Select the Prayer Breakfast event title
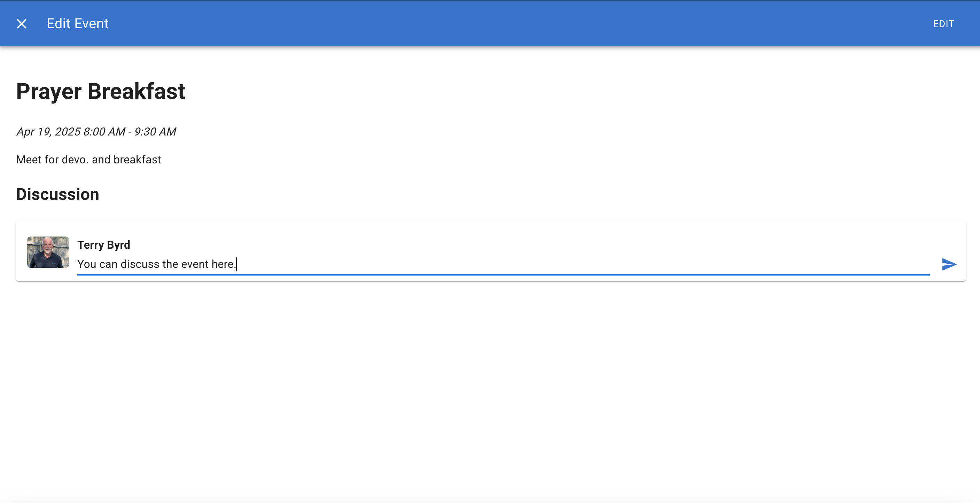The image size is (980, 503). click(100, 91)
